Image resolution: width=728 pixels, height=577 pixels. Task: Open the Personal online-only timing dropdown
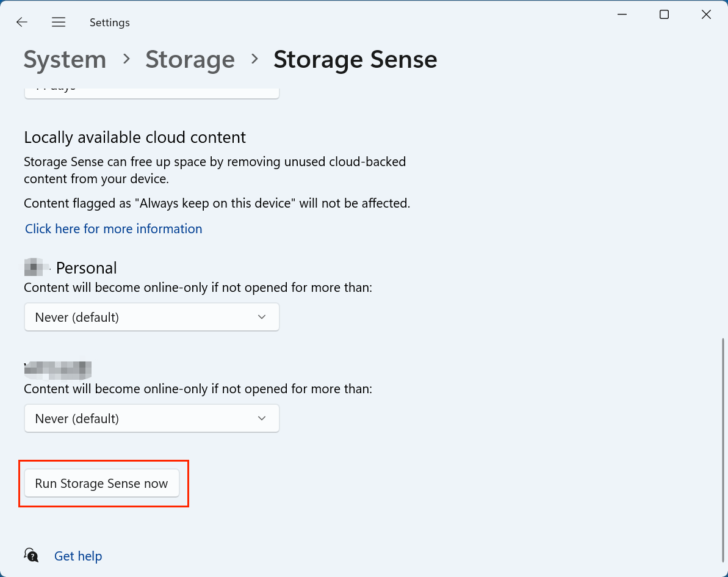151,317
